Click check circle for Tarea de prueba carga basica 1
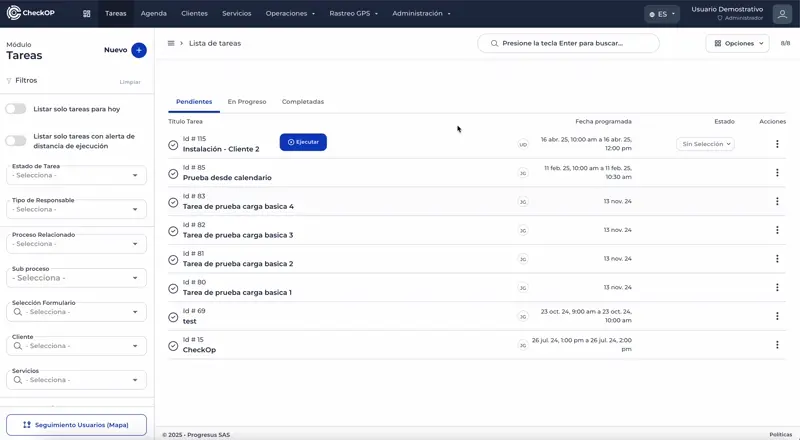This screenshot has width=800, height=440. click(173, 288)
